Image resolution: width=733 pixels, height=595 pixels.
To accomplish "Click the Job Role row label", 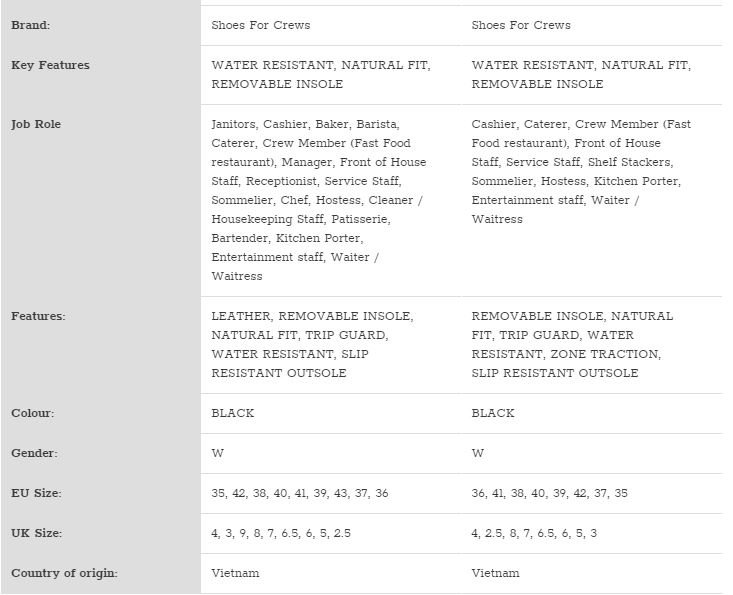I will tap(36, 125).
